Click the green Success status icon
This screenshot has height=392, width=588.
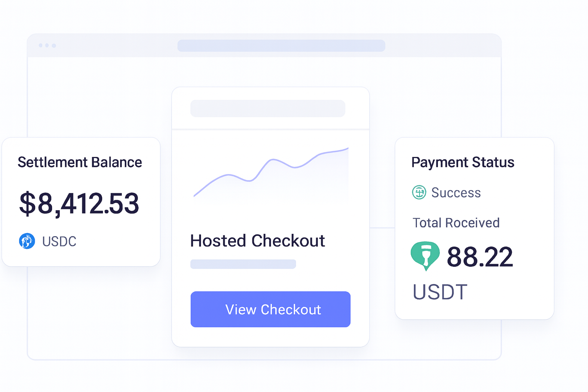[419, 192]
